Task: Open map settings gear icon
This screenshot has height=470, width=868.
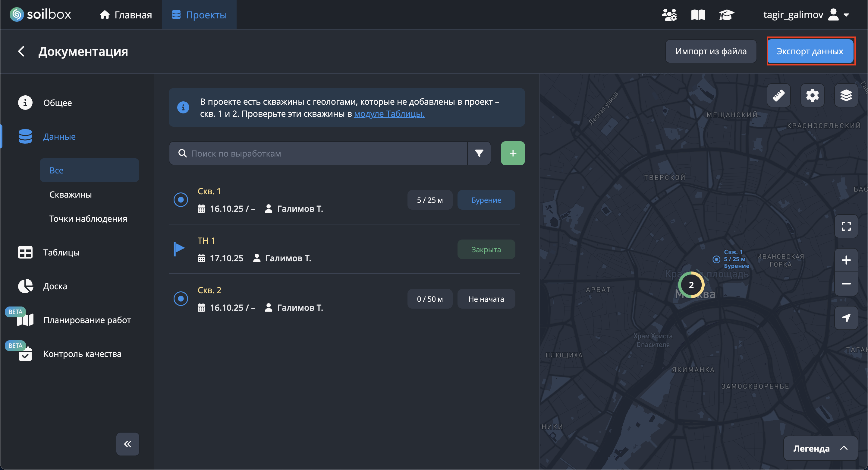Action: pyautogui.click(x=812, y=95)
